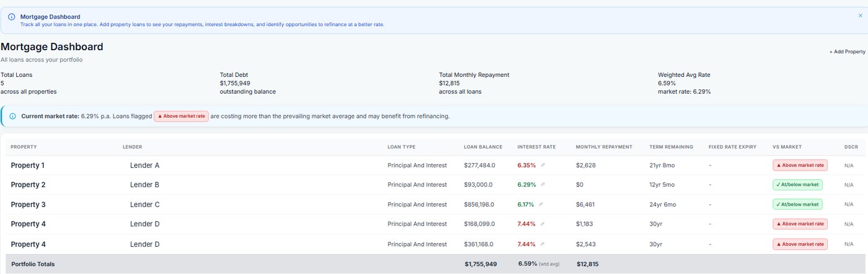Click the At/below market badge for Property 3

point(797,204)
